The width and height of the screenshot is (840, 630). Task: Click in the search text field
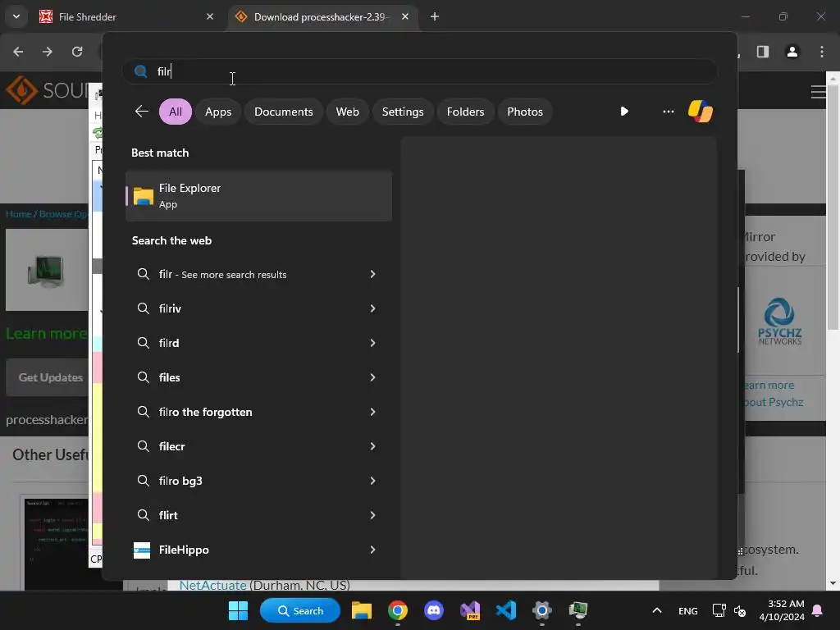pos(421,71)
